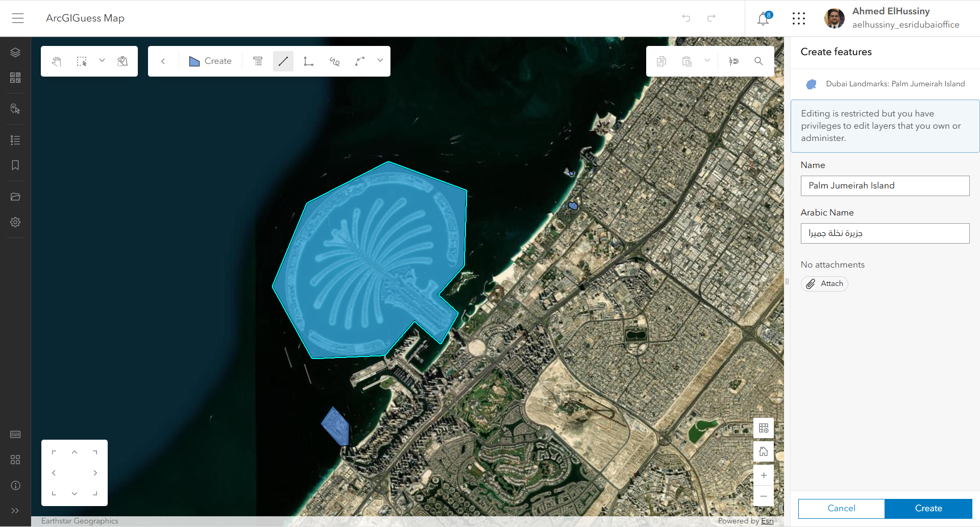This screenshot has width=980, height=527.
Task: Open more drawing tools dropdown
Action: 380,61
